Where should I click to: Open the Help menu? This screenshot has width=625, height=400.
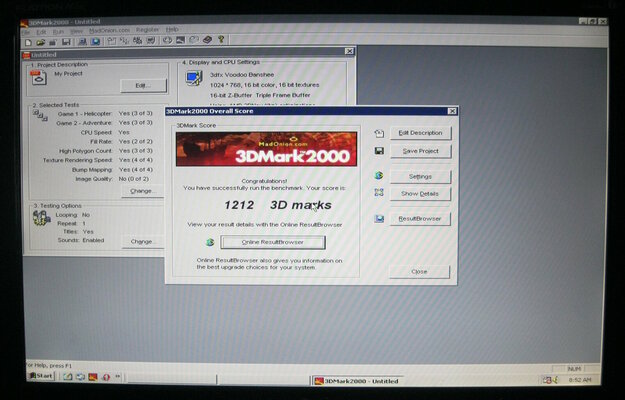pyautogui.click(x=172, y=30)
